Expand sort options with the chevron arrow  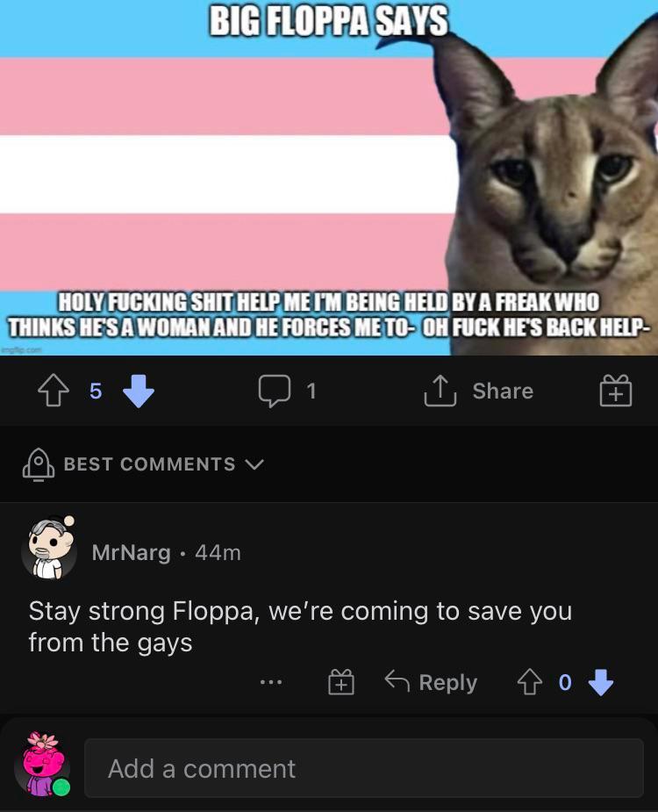coord(254,464)
